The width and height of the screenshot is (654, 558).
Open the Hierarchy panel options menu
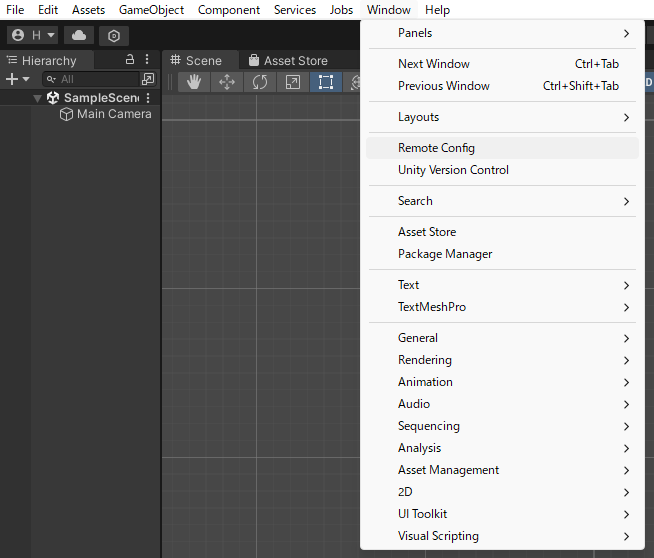(147, 60)
